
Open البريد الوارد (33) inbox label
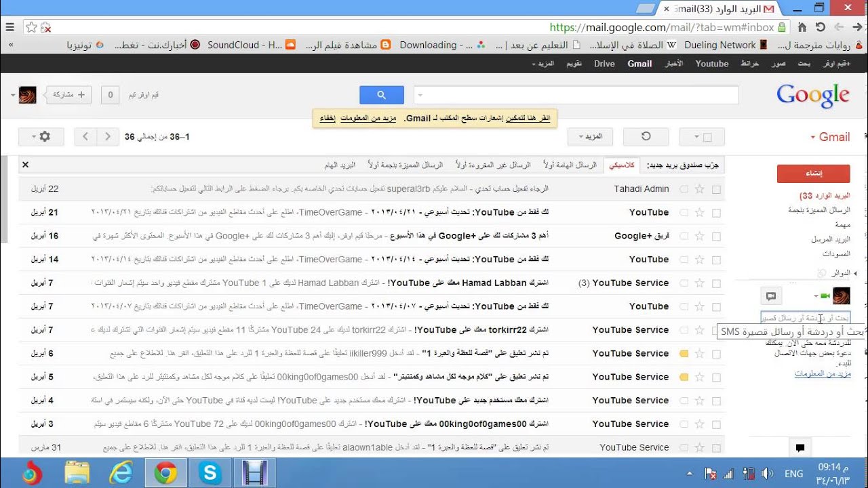pyautogui.click(x=825, y=196)
